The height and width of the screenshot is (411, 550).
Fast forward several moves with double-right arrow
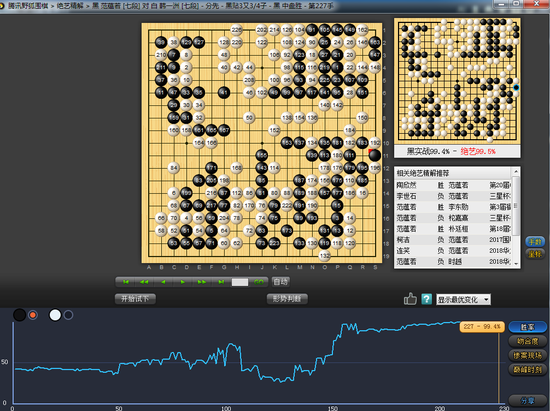202,282
